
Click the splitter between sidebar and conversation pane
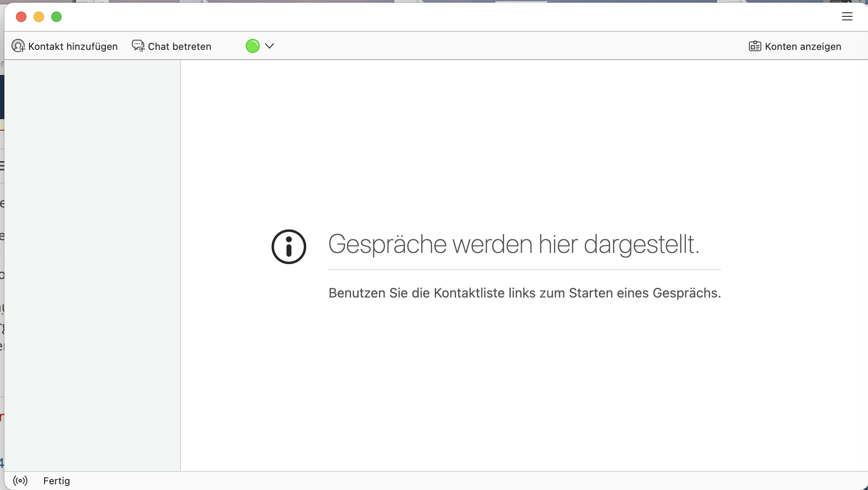180,265
